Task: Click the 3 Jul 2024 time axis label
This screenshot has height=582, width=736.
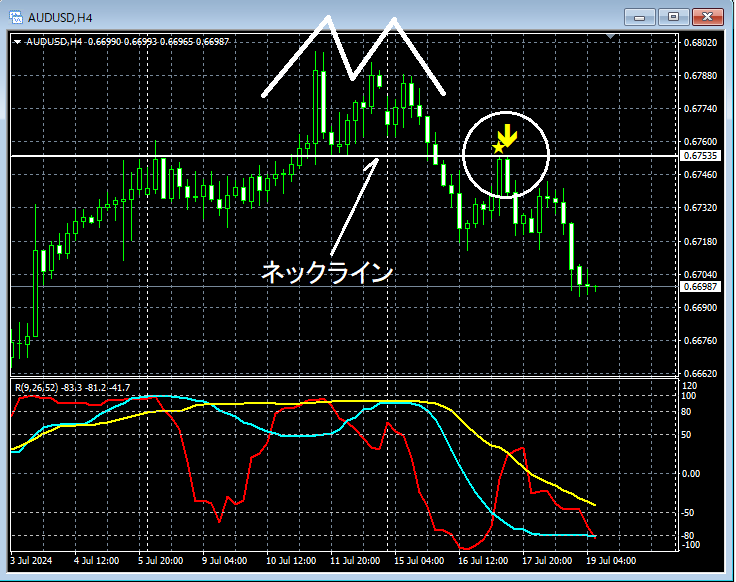Action: (31, 560)
